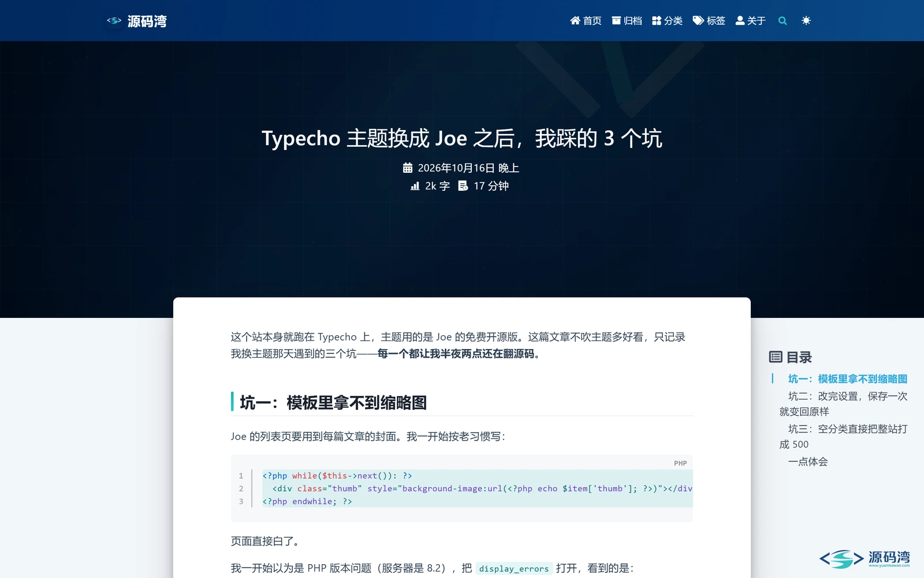
Task: Open the 首页 home menu item
Action: point(586,21)
